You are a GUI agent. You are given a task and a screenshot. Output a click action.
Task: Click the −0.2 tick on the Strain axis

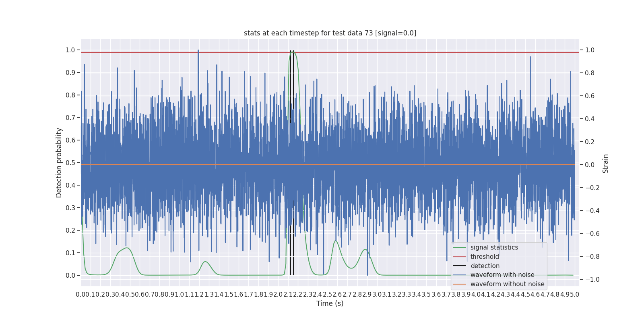point(592,188)
